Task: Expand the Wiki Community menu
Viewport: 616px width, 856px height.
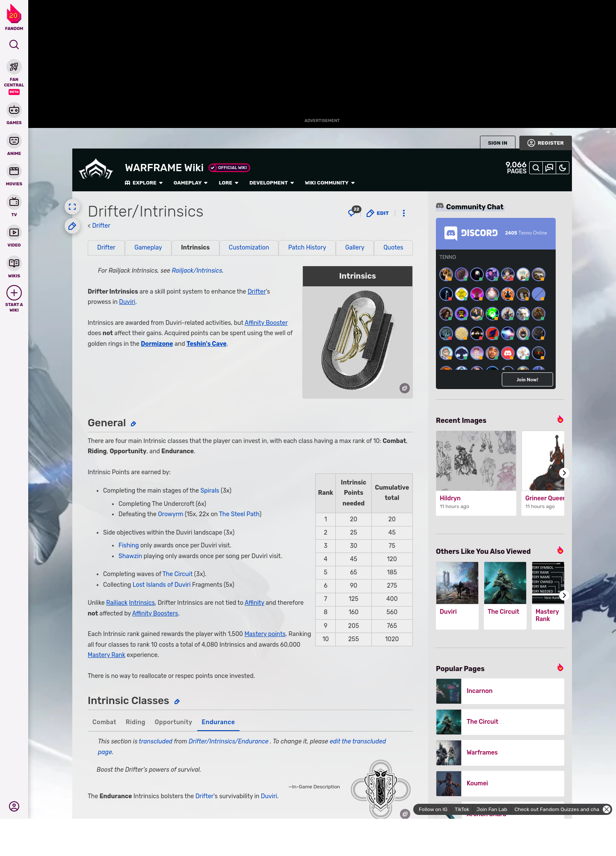Action: click(330, 183)
